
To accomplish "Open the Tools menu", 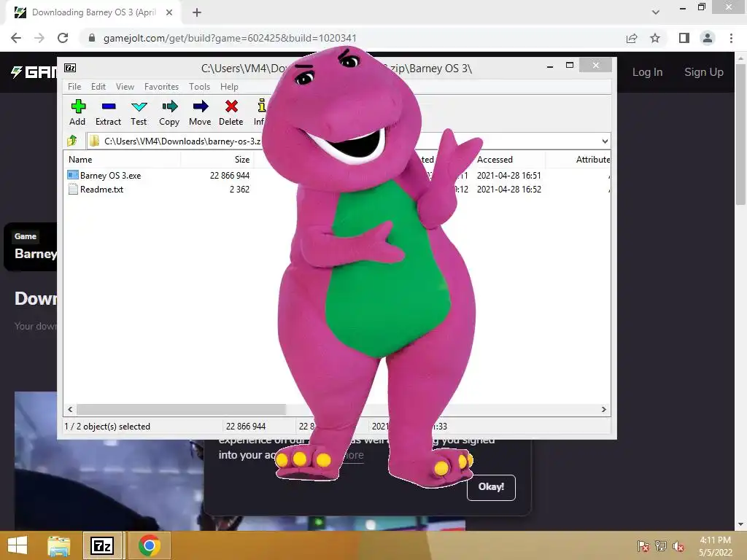I will [199, 87].
